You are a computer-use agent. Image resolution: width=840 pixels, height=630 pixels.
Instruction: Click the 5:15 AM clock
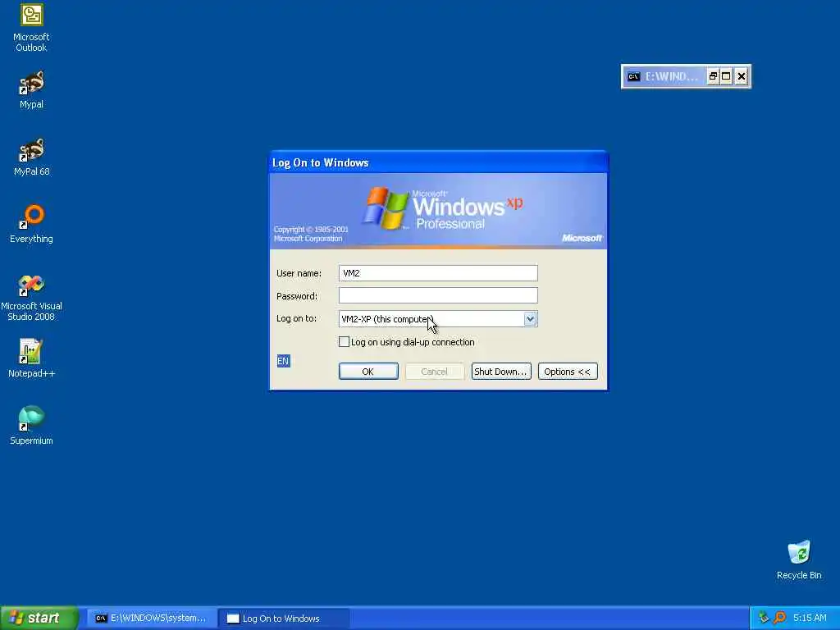(x=810, y=618)
